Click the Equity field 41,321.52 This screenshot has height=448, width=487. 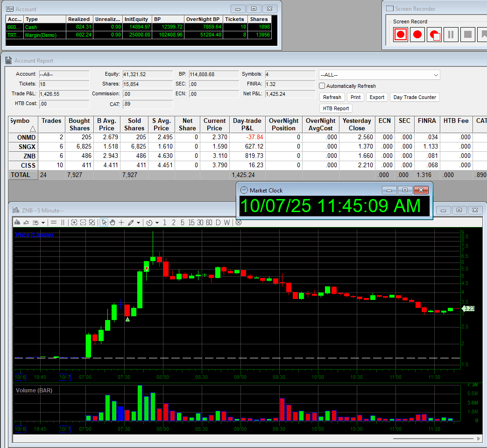point(148,74)
